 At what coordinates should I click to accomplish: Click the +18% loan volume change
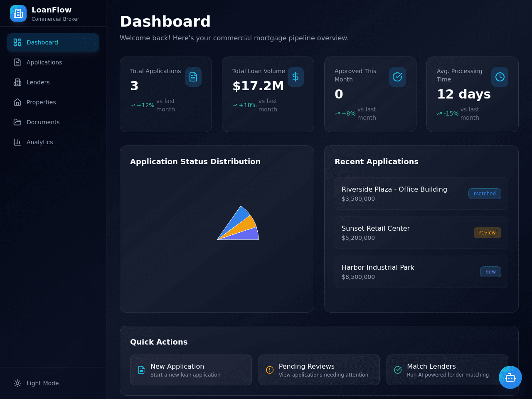[x=248, y=105]
